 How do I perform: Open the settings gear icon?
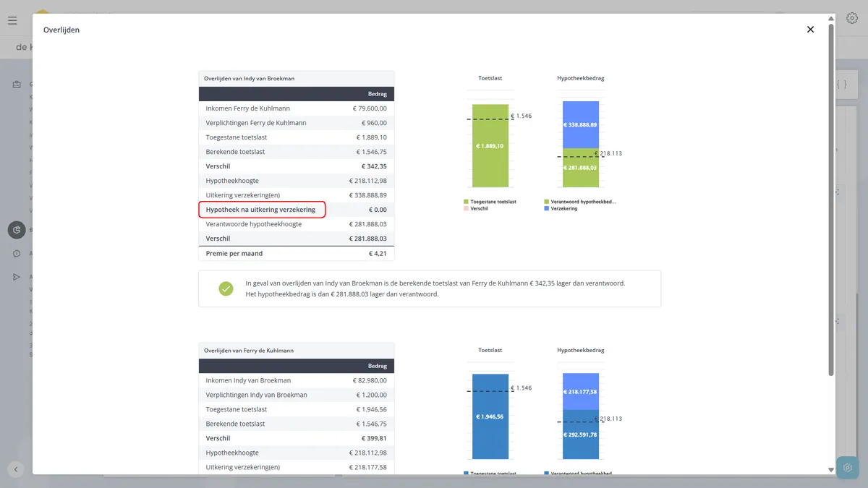tap(852, 19)
